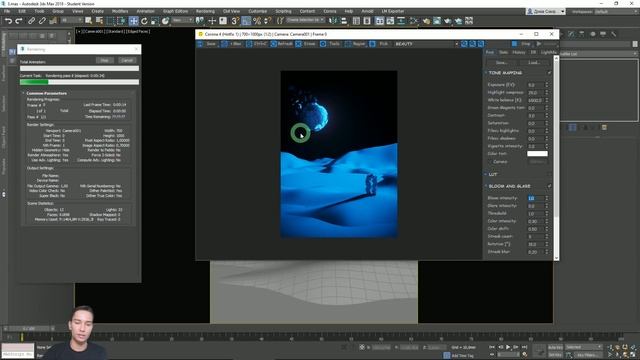
Task: Choose the Rectangular Selection Region tool
Action: click(110, 21)
